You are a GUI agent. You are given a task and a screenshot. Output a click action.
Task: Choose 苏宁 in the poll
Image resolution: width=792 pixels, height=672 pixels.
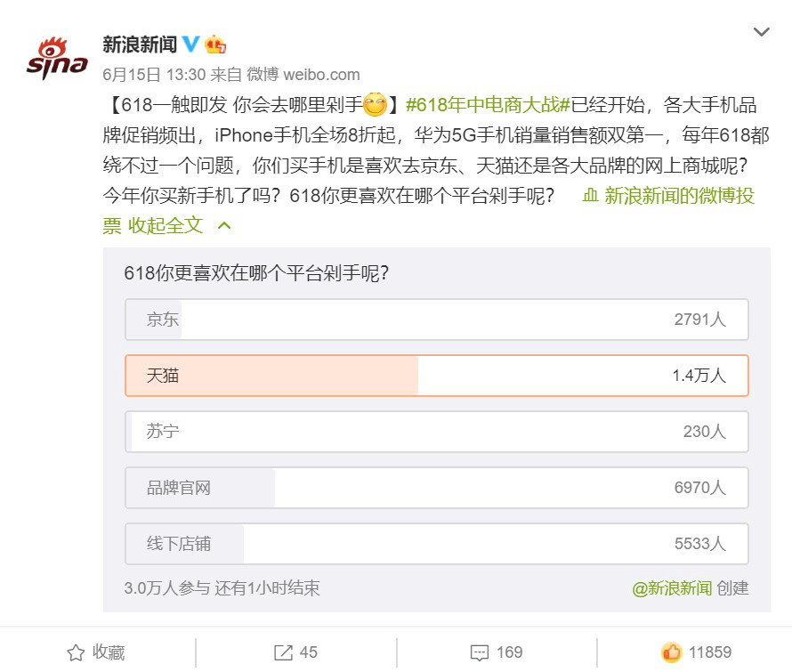pos(436,432)
